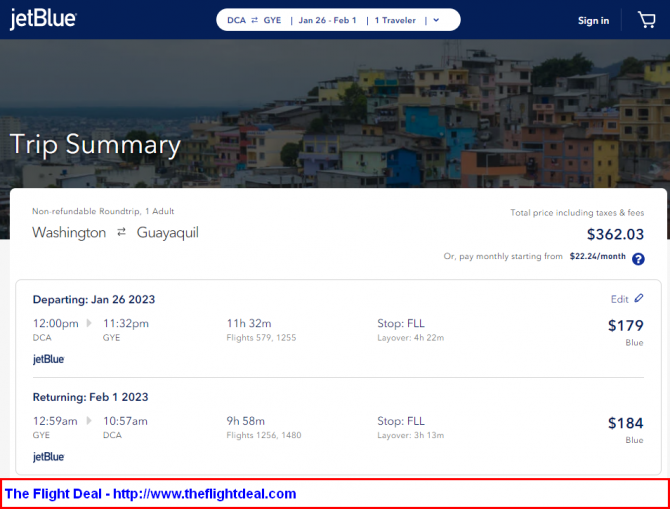Click the Edit link for departing flight
The image size is (670, 509).
click(620, 299)
